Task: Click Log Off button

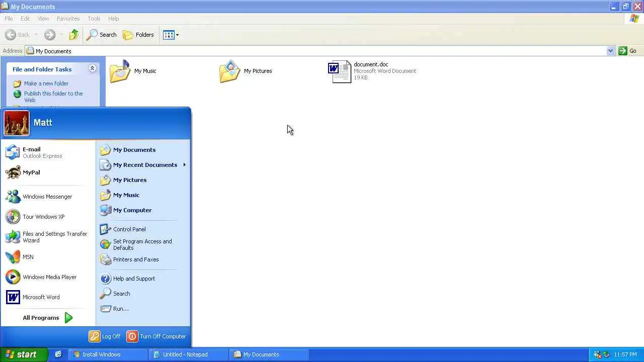Action: coord(105,336)
